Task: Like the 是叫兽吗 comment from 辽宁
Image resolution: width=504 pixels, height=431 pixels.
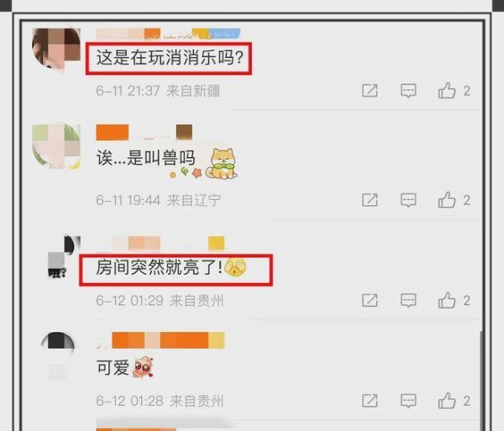Action: click(447, 200)
